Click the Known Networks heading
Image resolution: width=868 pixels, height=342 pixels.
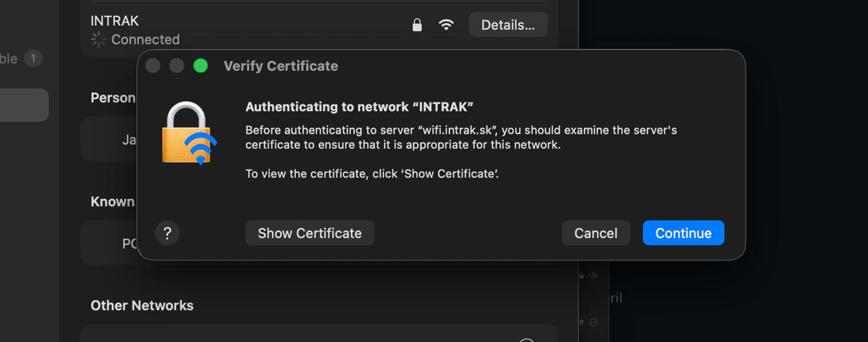(113, 202)
